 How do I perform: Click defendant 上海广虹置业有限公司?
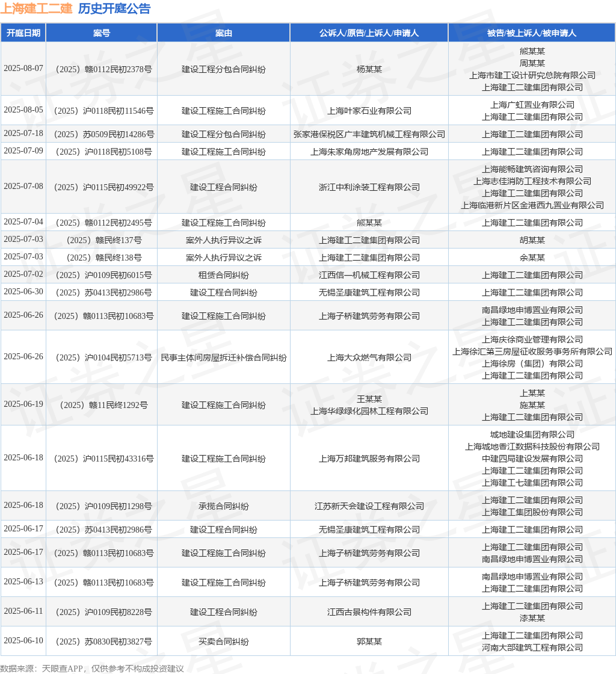tap(532, 105)
